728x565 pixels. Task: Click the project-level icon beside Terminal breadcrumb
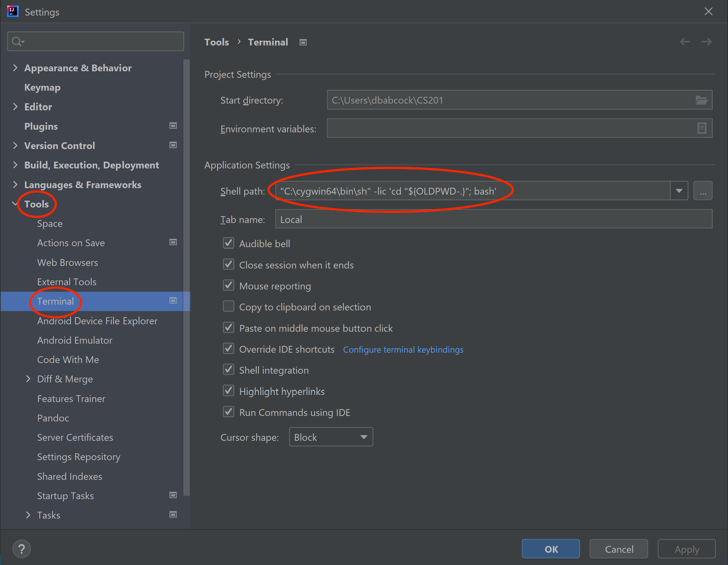(303, 42)
